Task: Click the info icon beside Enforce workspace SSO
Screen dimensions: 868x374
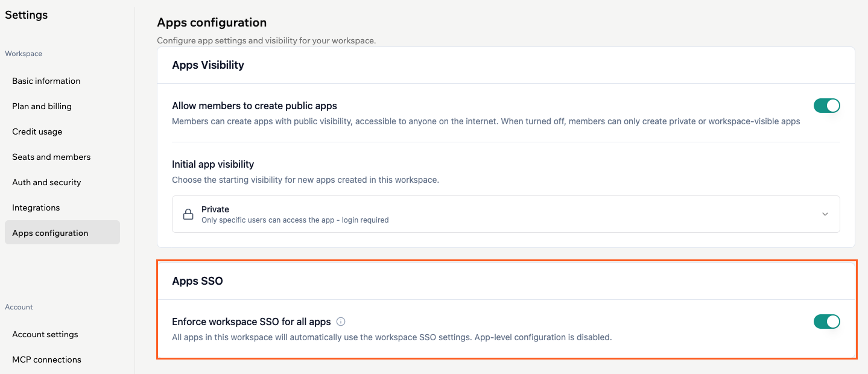Action: point(341,322)
